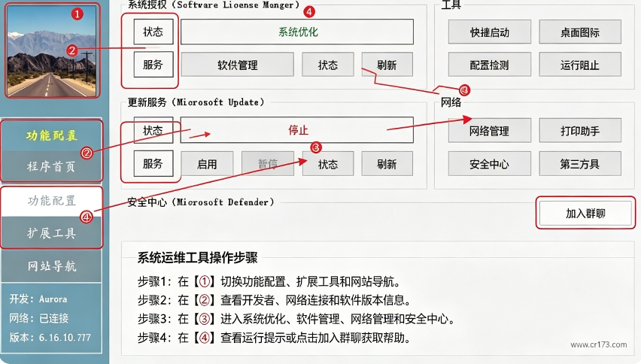This screenshot has height=364, width=641.
Task: Switch to the 网站导航 sidebar tab
Action: tap(51, 266)
